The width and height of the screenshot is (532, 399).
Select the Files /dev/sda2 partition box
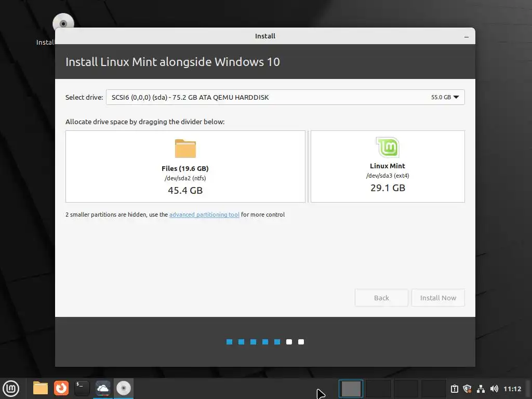[x=185, y=166]
